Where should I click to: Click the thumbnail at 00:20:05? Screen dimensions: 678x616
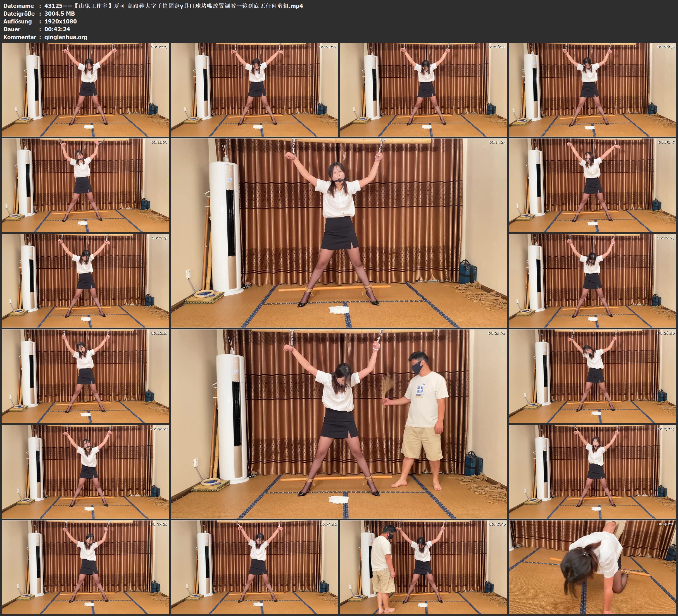tap(592, 281)
